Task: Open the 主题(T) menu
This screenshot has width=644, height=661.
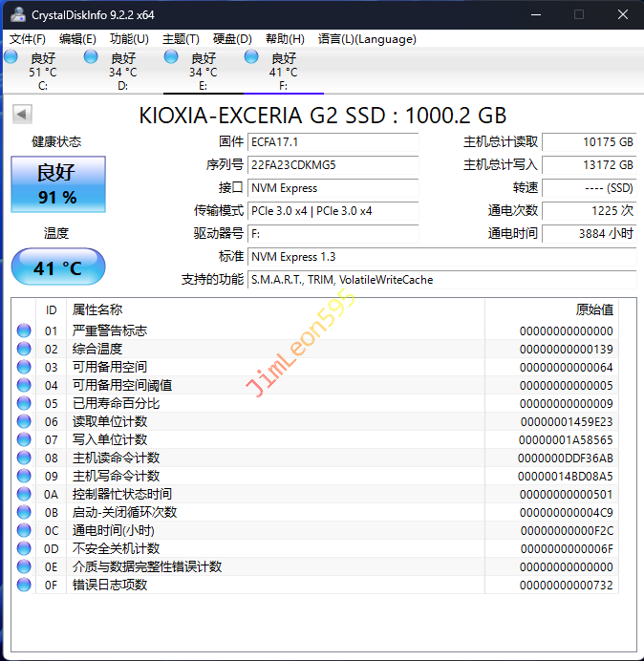Action: pos(181,39)
